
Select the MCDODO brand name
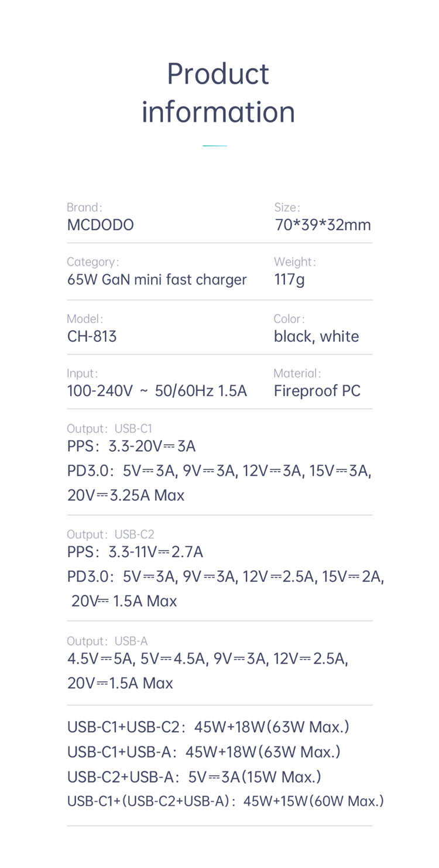[101, 225]
